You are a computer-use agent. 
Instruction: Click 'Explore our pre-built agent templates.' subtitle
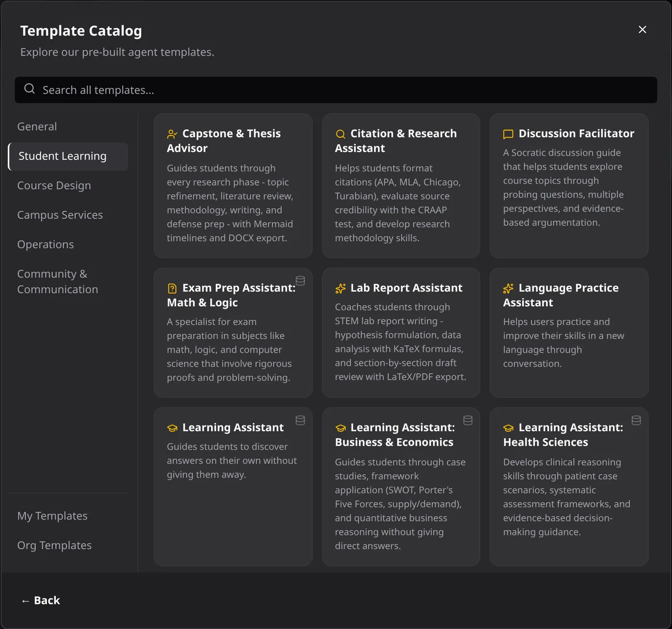(117, 52)
